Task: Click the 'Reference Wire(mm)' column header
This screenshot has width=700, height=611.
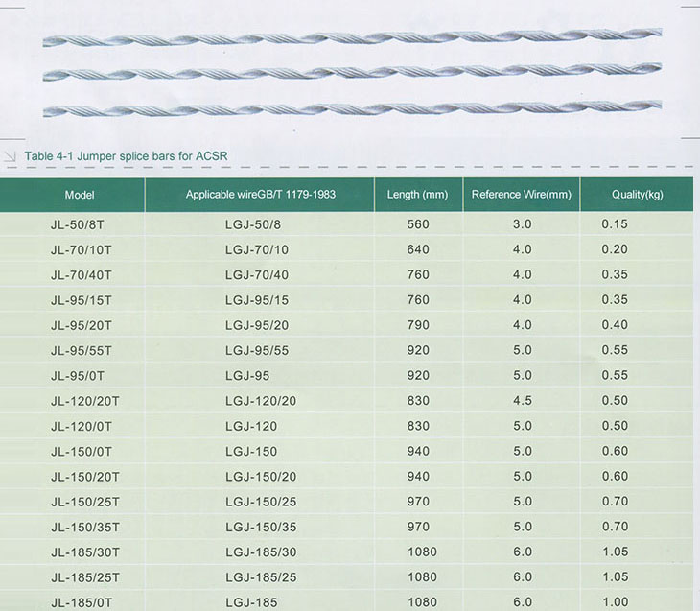Action: [522, 195]
